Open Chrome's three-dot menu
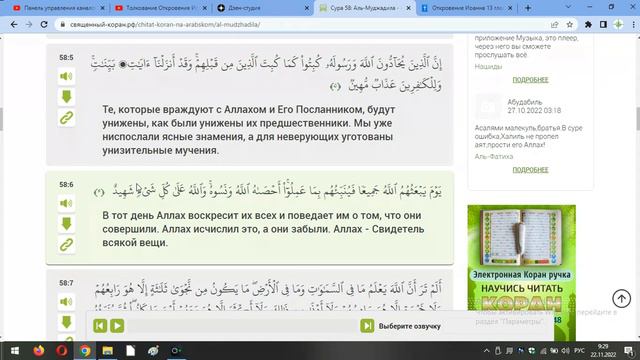This screenshot has height=360, width=640. pos(633,24)
